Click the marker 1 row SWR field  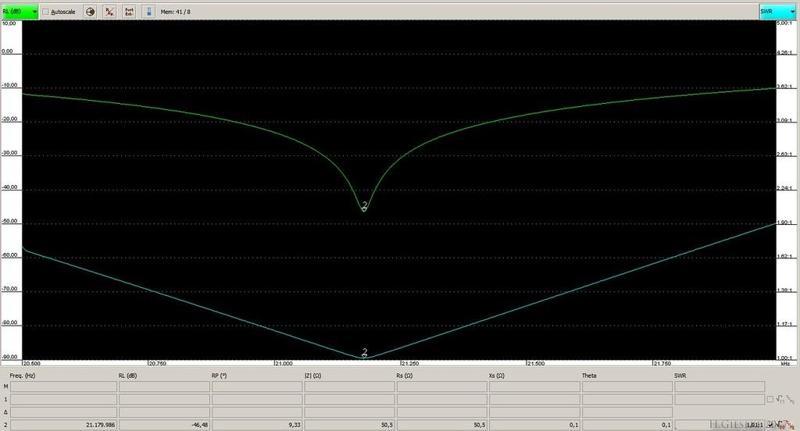(x=720, y=399)
